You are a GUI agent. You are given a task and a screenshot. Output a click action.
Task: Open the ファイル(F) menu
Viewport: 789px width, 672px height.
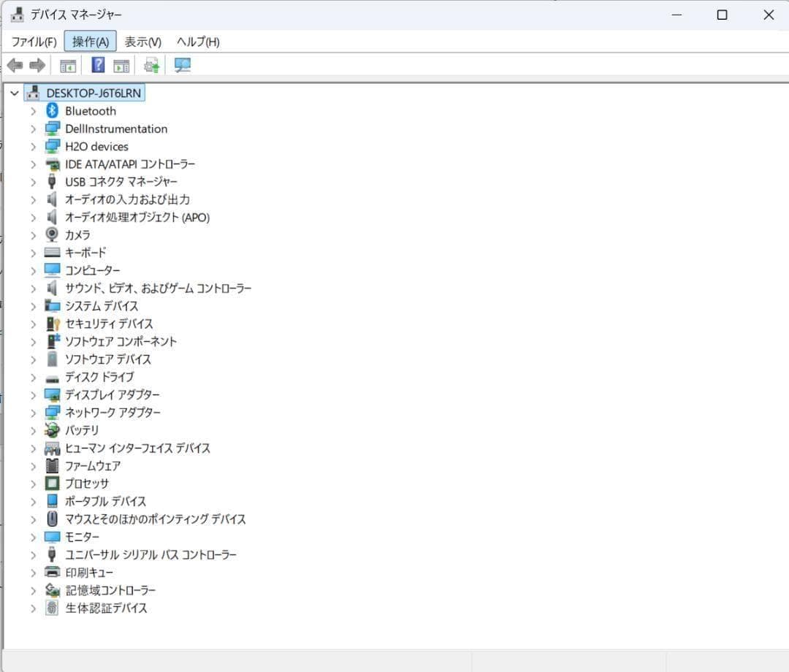coord(34,42)
